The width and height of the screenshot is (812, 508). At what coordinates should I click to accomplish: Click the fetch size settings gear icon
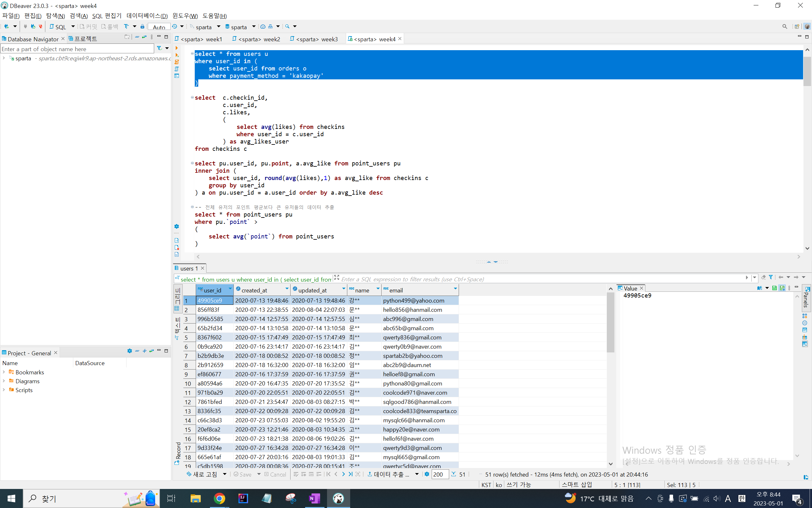coord(427,474)
